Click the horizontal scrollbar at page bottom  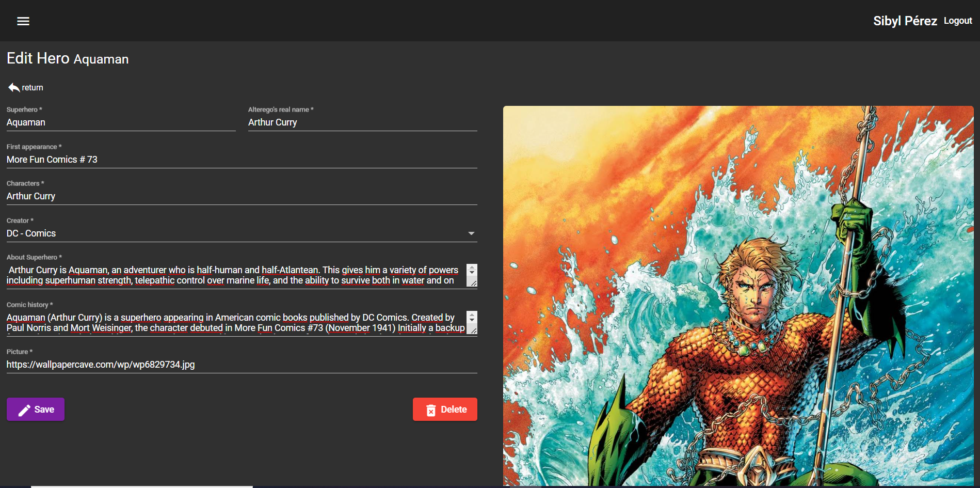[142, 486]
